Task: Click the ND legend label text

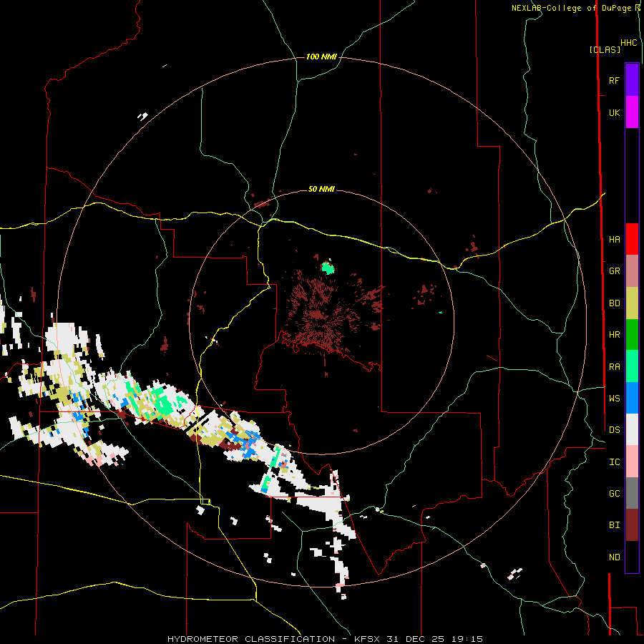Action: click(x=615, y=557)
